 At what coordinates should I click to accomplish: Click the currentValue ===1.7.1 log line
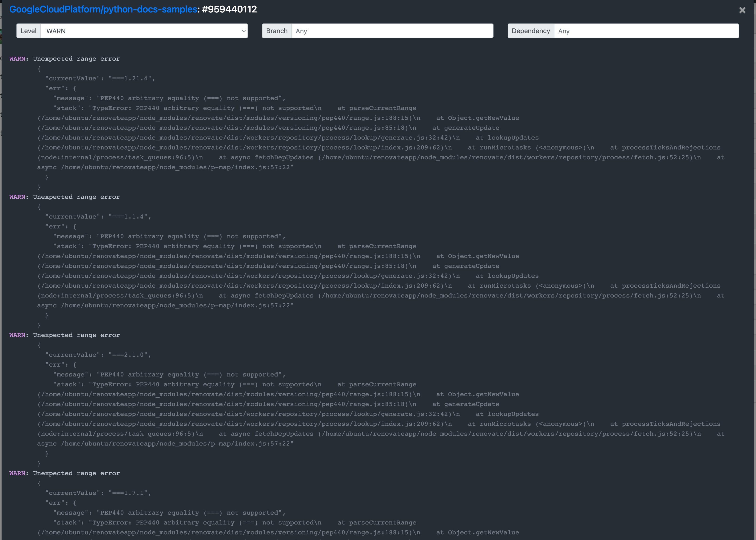pos(98,493)
